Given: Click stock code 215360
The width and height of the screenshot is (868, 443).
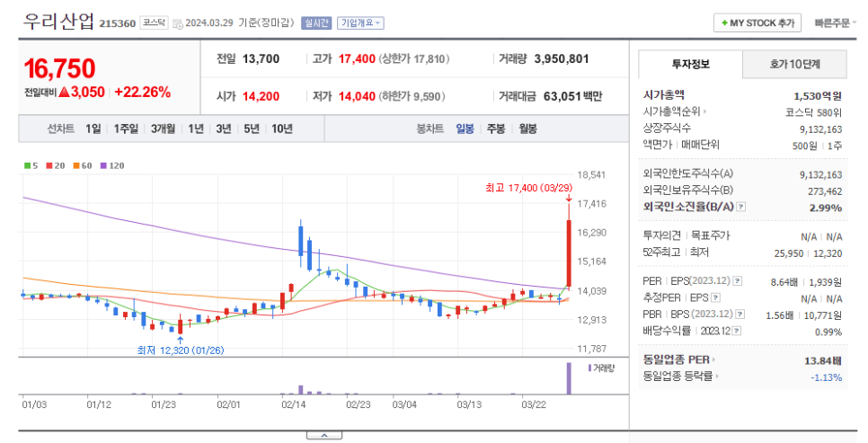Looking at the screenshot, I should [x=118, y=23].
